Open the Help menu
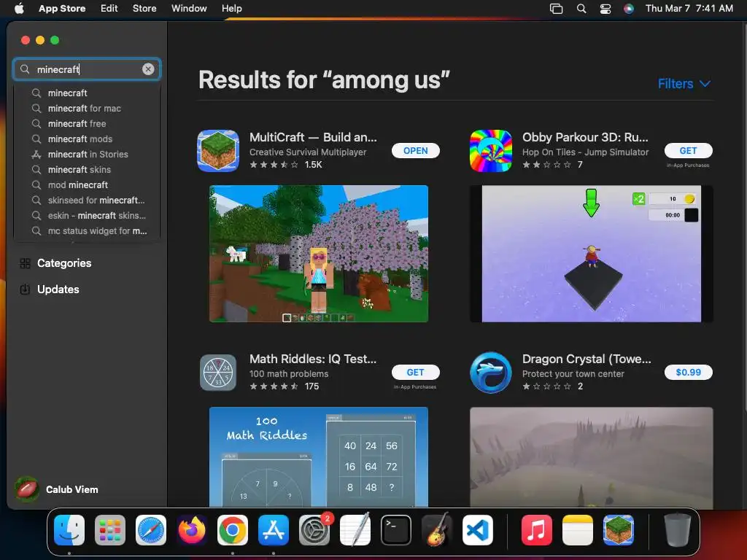 tap(231, 8)
